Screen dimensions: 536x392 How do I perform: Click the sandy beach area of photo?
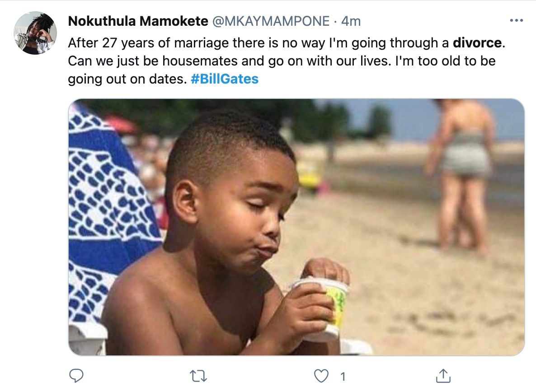(410, 290)
